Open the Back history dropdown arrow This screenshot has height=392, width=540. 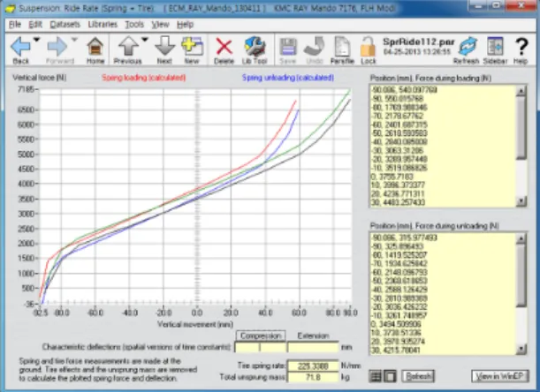click(36, 40)
